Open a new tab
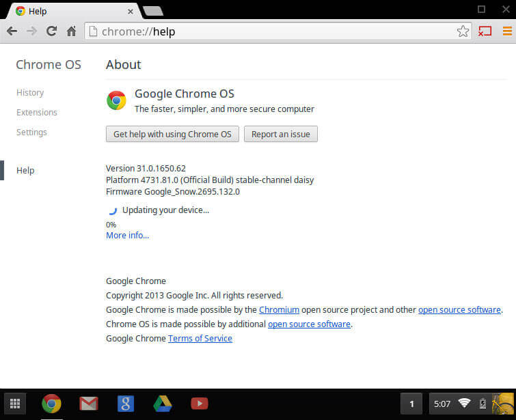 pos(153,11)
